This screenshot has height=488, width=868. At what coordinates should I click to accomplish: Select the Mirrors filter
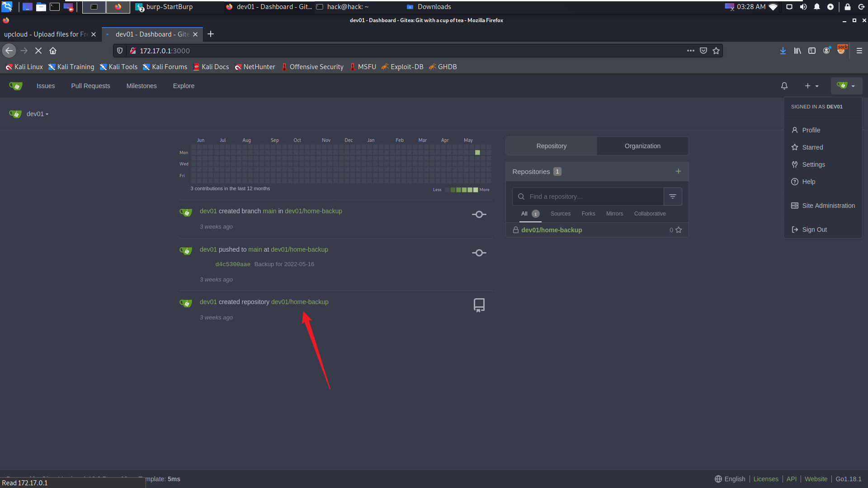click(x=614, y=214)
